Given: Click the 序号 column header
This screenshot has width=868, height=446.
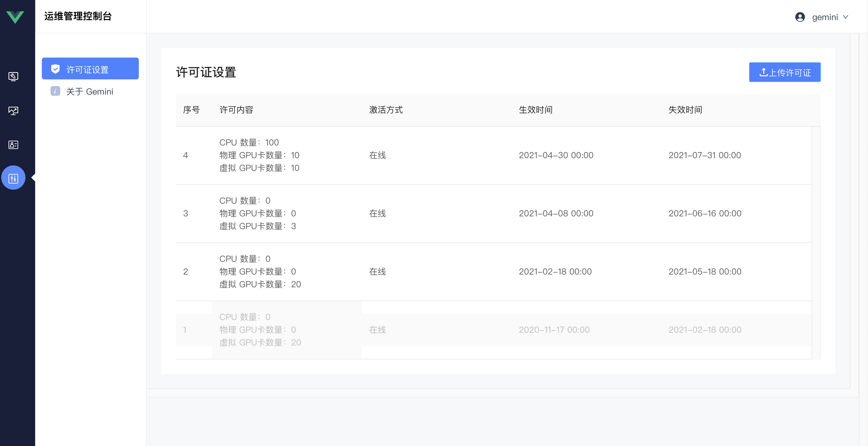Looking at the screenshot, I should point(192,110).
